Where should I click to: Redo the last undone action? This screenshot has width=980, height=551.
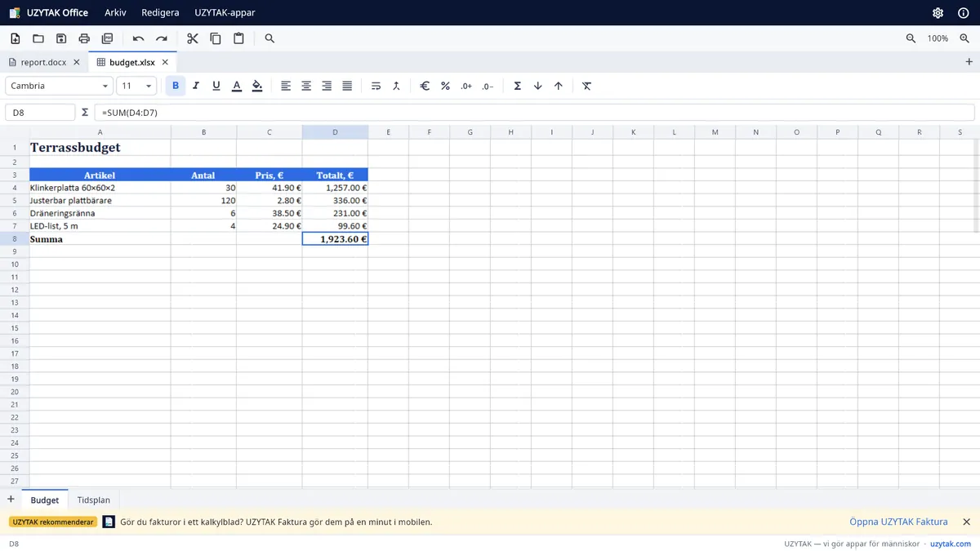162,38
